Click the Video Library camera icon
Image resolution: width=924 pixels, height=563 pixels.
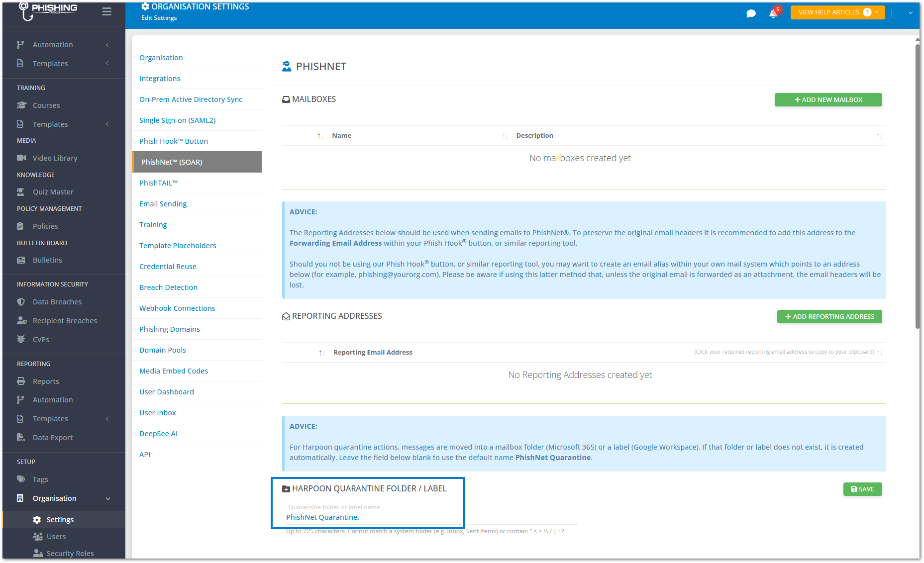[x=21, y=158]
